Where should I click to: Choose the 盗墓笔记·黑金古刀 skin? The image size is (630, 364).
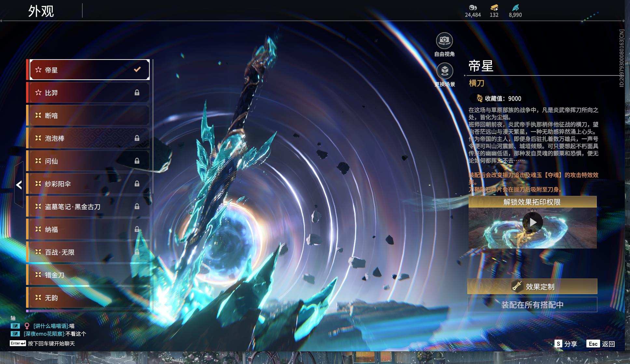88,207
